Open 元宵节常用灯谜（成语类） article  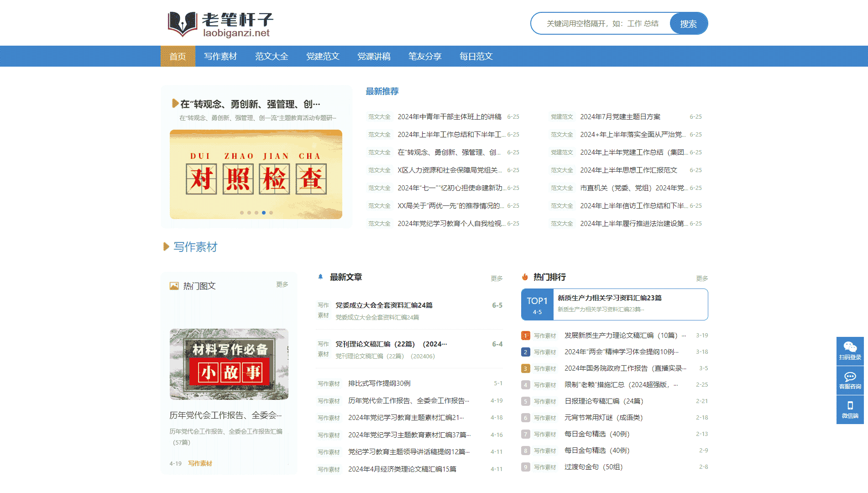(x=603, y=418)
